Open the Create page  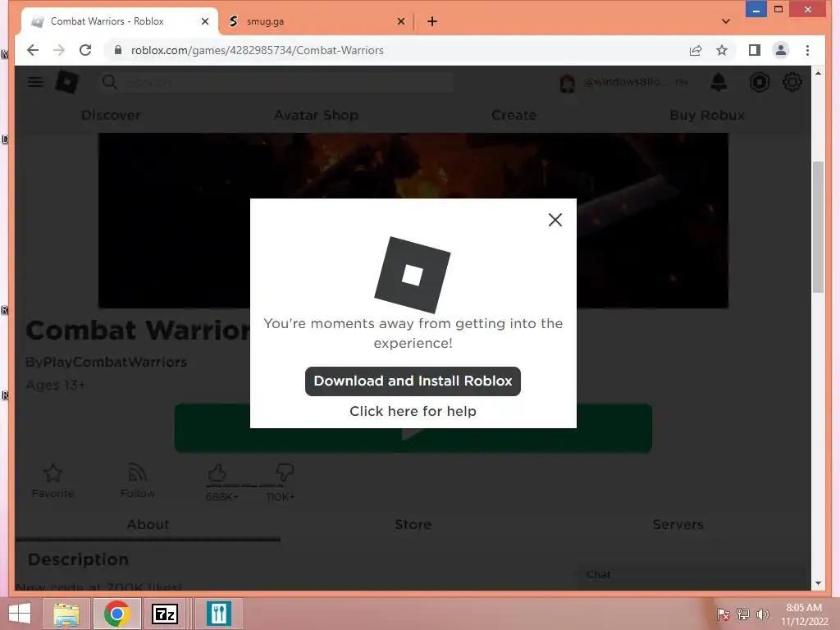point(514,115)
